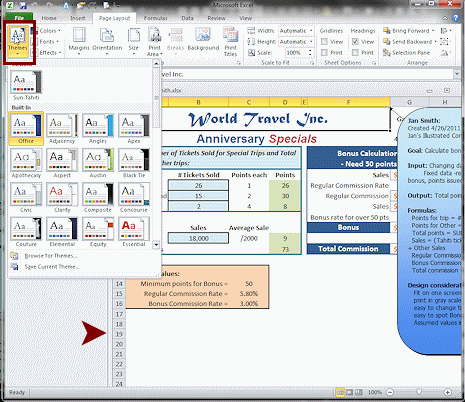
Task: Switch to the Formulas tab
Action: point(155,18)
